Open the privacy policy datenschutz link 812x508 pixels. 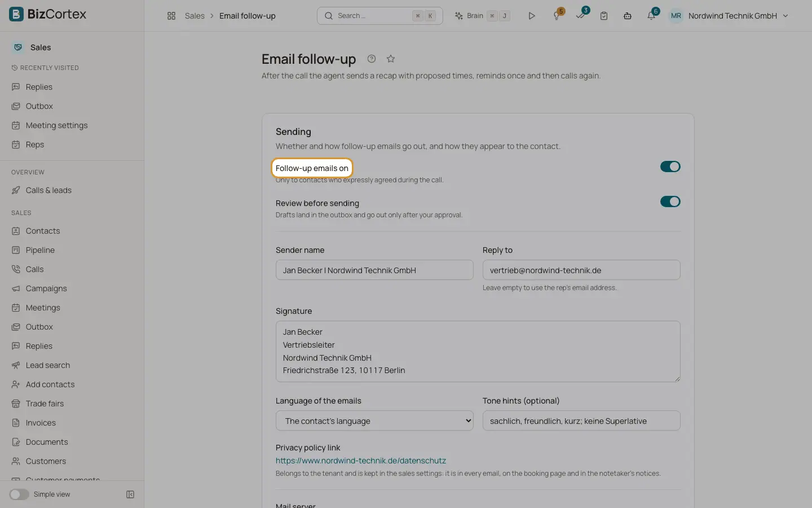pyautogui.click(x=361, y=461)
